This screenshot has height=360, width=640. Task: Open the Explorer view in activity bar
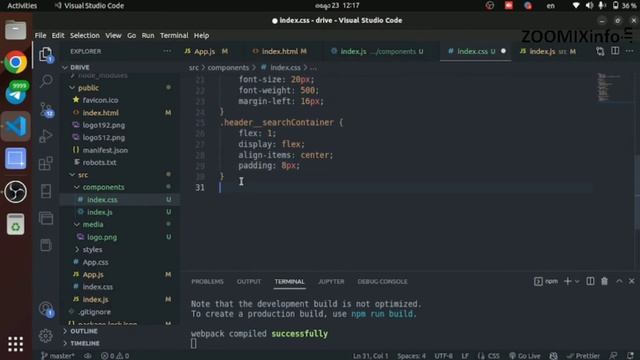click(x=46, y=54)
